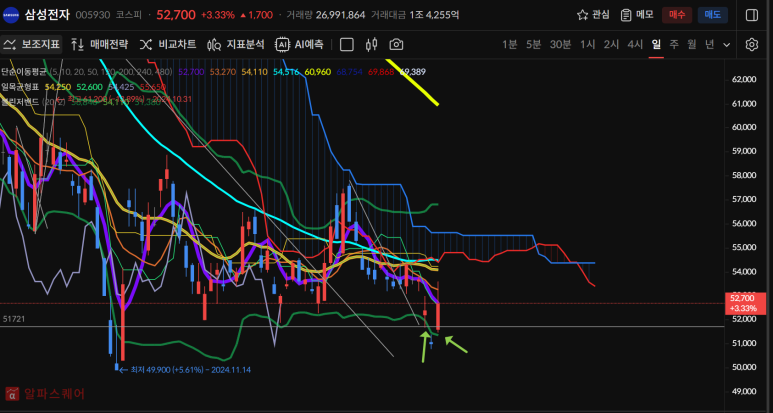The height and width of the screenshot is (413, 773).
Task: Select the 년 yearly timeframe
Action: (x=709, y=45)
